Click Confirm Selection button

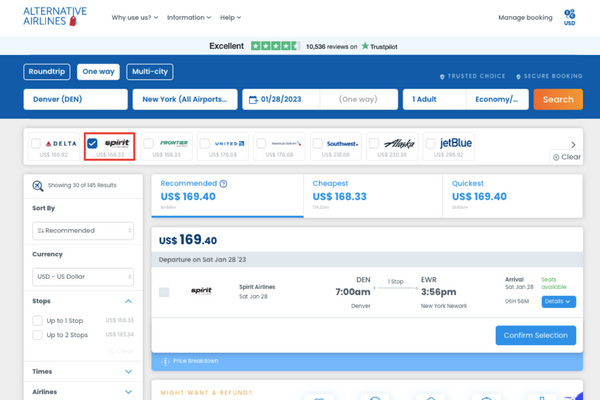(x=536, y=335)
